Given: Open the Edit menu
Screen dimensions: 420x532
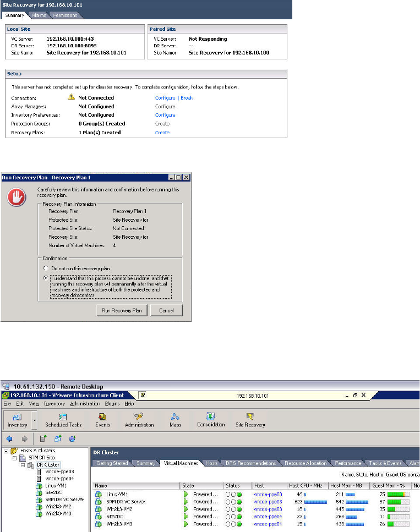Looking at the screenshot, I should point(20,404).
